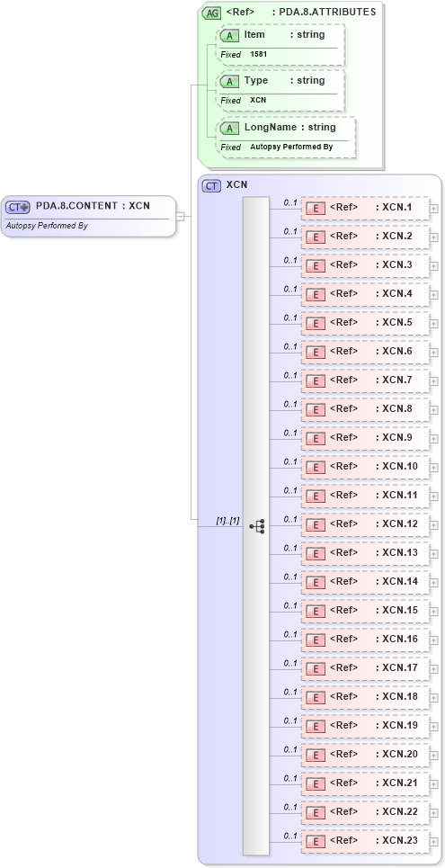Click the E icon of XCN.18
Viewport: 445px width, 868px height.
[316, 698]
